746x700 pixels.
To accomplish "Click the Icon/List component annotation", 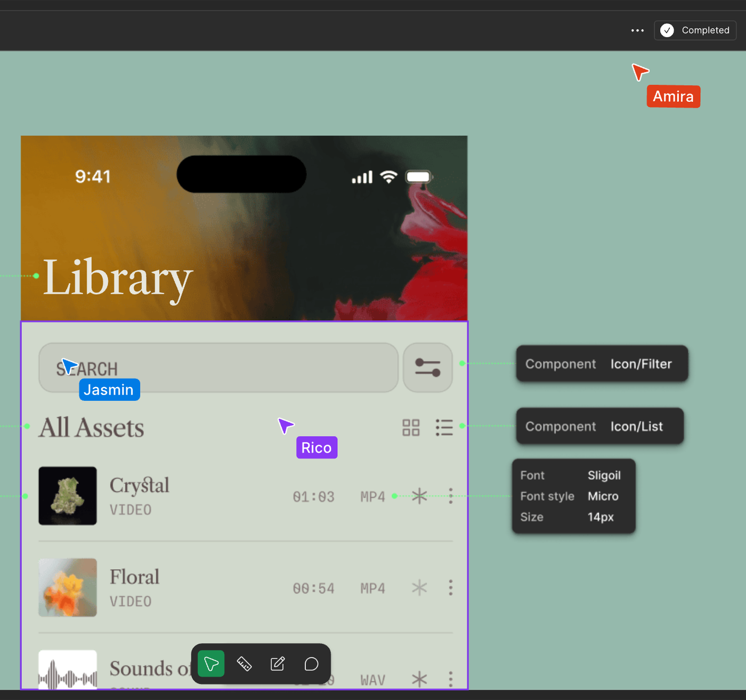I will tap(600, 426).
